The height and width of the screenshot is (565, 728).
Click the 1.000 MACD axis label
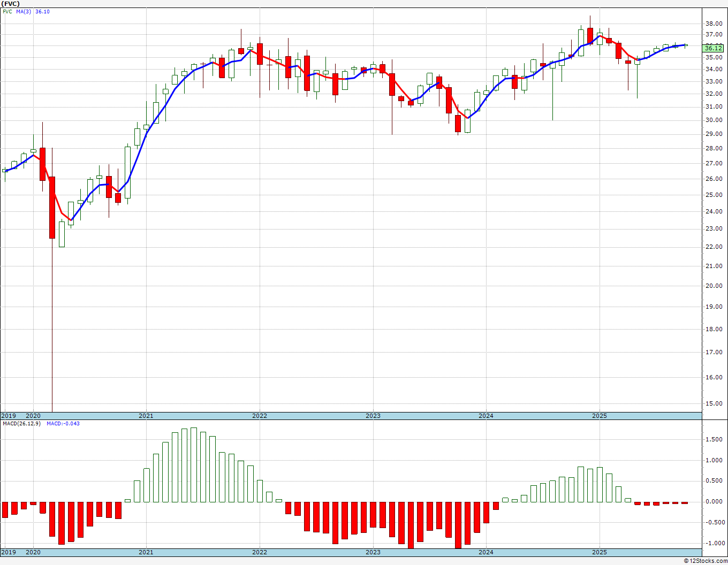pos(715,460)
